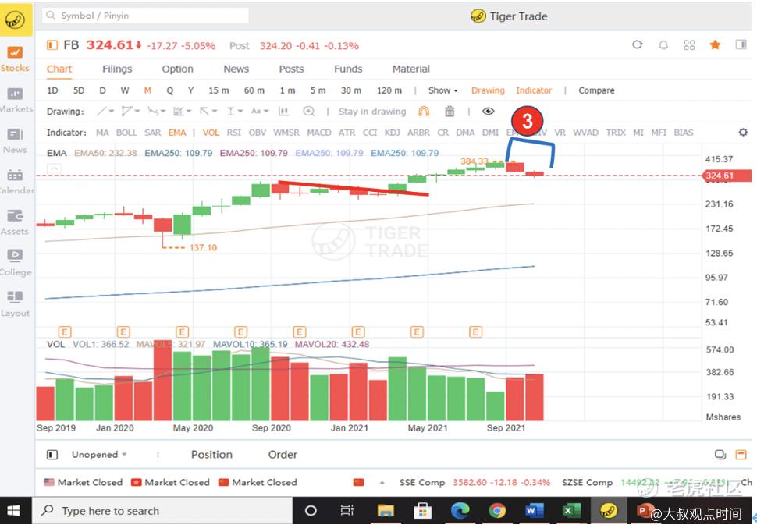Open the Position tab in the bottom panel
Screen dimensions: 757x532
pos(211,454)
